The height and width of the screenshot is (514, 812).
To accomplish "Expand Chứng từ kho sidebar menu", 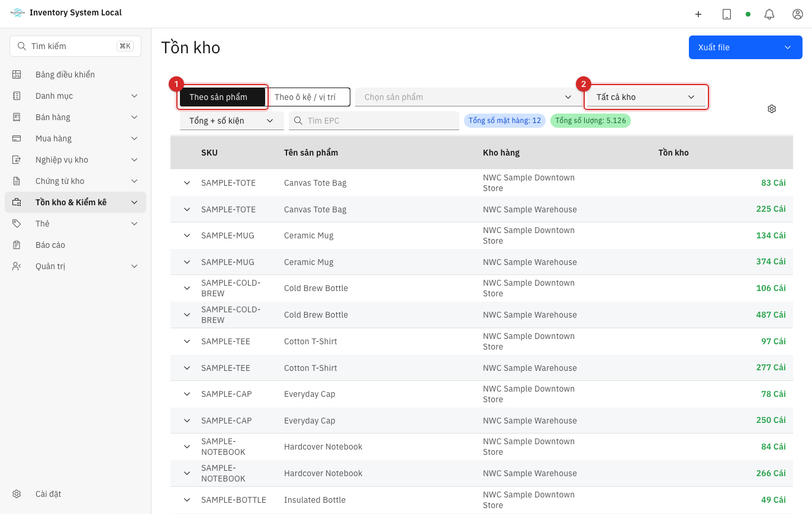I will coord(75,181).
